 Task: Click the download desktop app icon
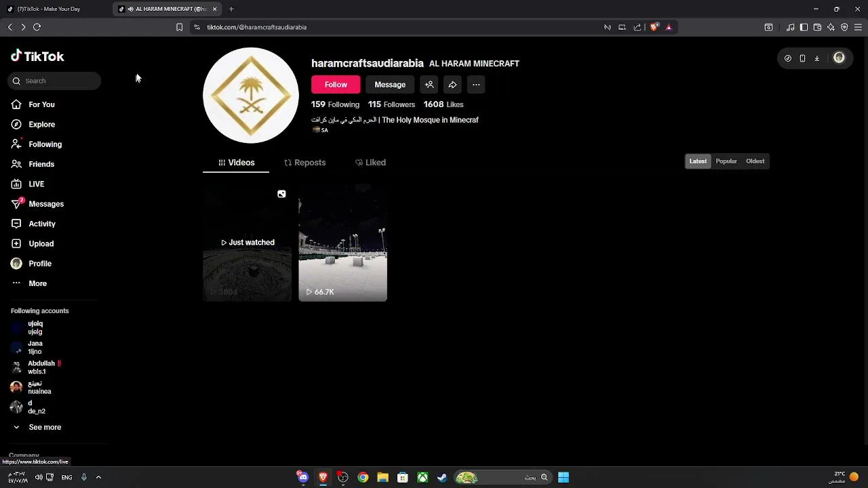(x=816, y=58)
